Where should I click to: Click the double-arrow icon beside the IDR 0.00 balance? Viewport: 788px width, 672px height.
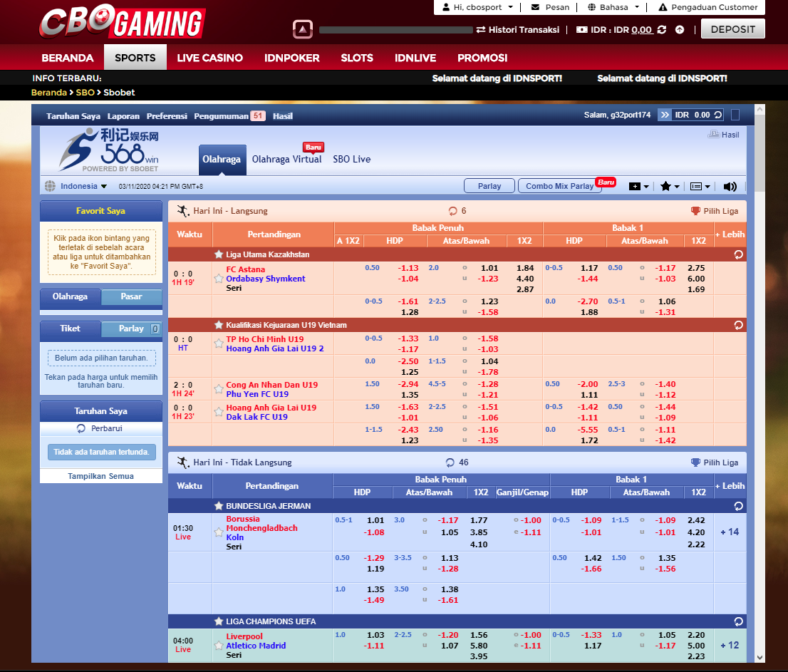click(665, 115)
